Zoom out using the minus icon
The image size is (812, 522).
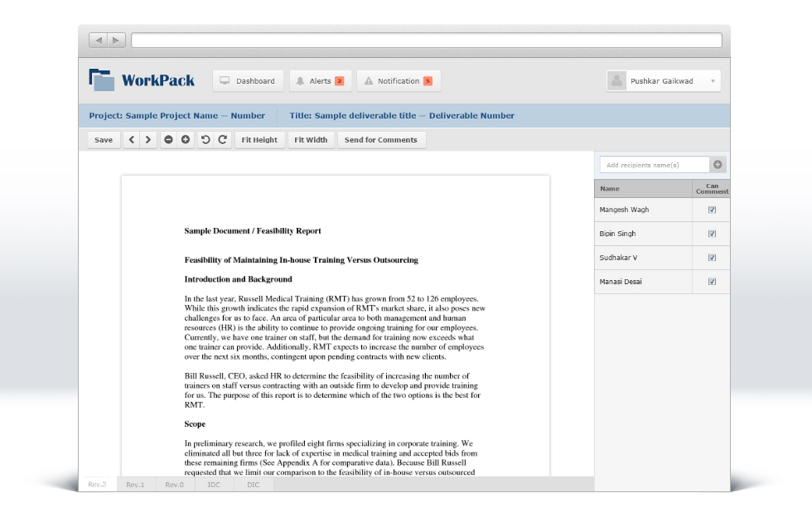coord(168,139)
